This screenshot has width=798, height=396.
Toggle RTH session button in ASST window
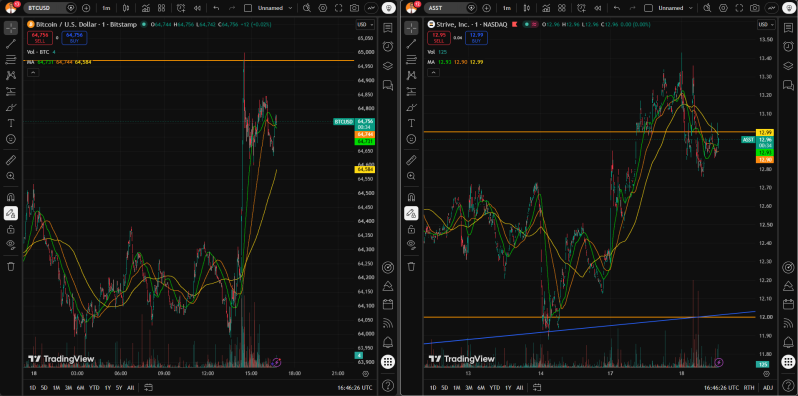point(749,387)
